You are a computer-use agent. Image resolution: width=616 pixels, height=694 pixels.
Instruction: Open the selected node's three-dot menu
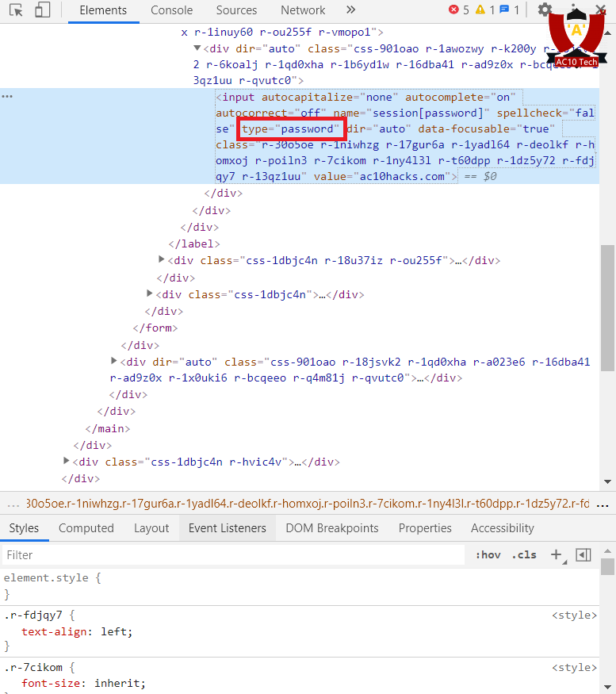click(x=7, y=97)
